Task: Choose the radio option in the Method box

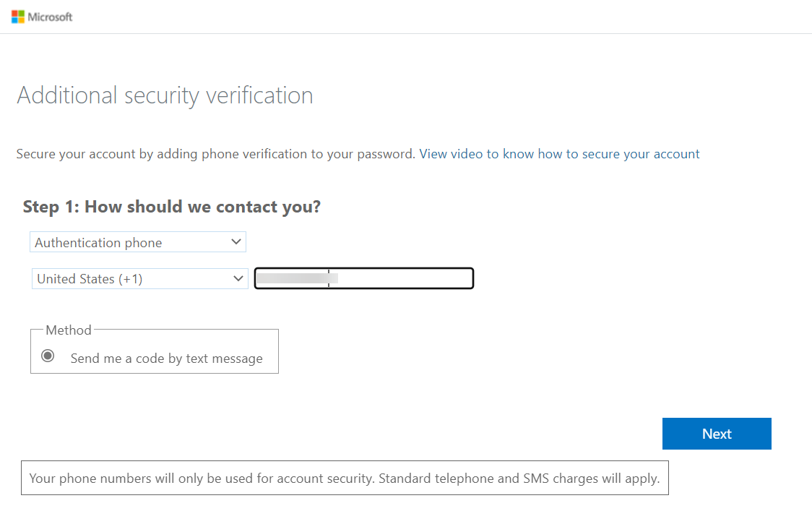Action: 47,356
